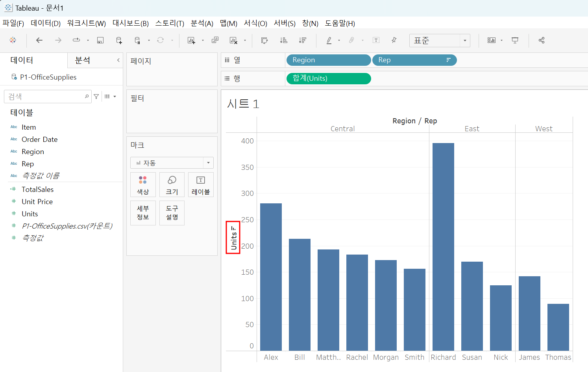Sort bars ascending from toolbar
The width and height of the screenshot is (588, 372).
point(283,40)
